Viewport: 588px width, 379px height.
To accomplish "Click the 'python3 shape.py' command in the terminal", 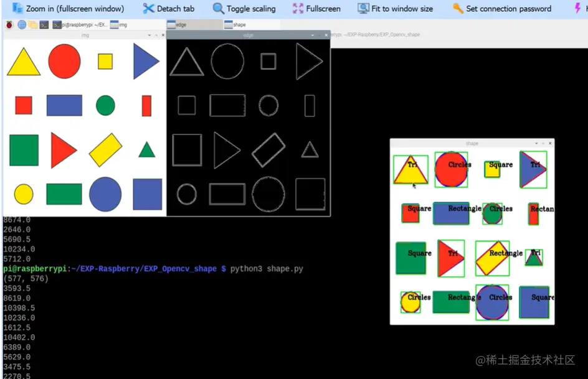I will point(267,269).
